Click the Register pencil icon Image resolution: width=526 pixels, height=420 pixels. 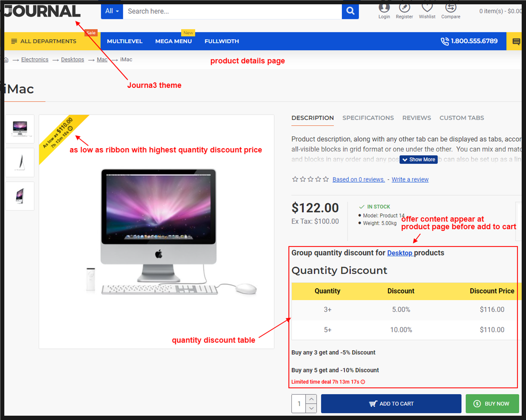[404, 7]
